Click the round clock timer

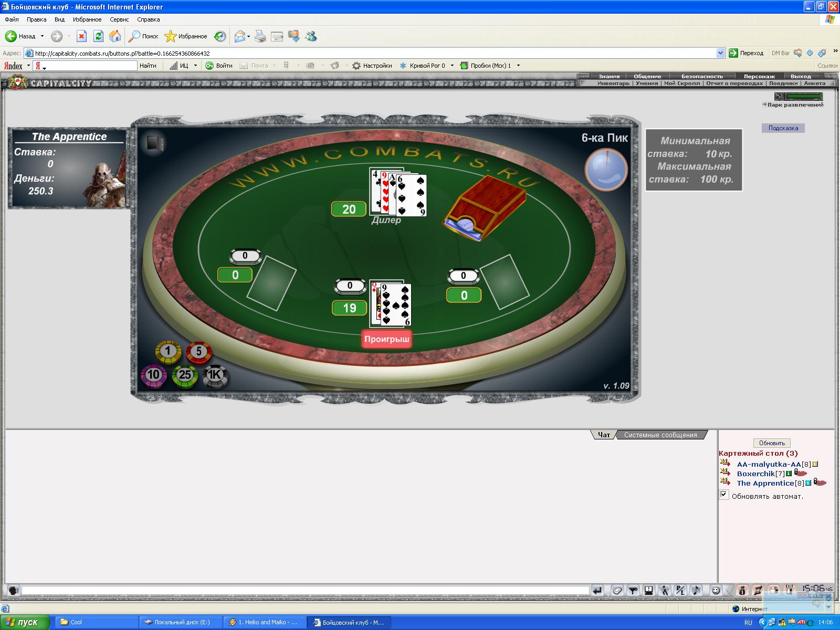tap(606, 170)
